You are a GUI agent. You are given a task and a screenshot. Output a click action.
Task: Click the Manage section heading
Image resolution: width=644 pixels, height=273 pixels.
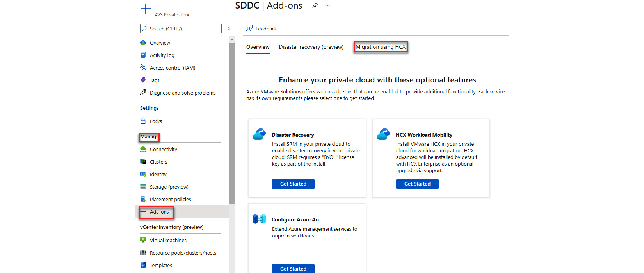click(x=149, y=137)
